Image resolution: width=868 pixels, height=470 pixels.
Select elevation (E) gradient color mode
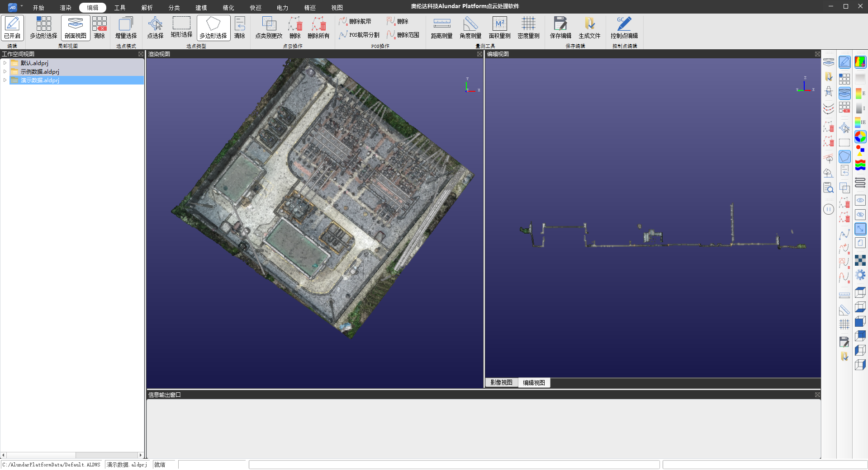point(860,94)
